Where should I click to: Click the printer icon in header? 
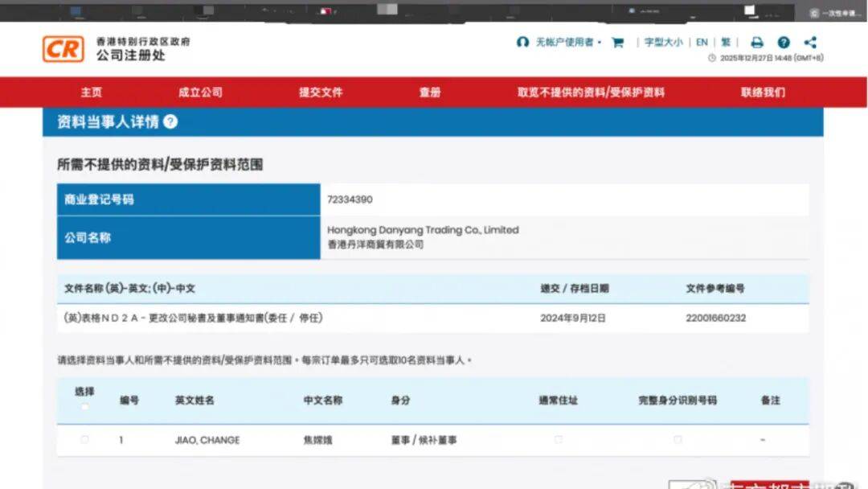pyautogui.click(x=756, y=43)
